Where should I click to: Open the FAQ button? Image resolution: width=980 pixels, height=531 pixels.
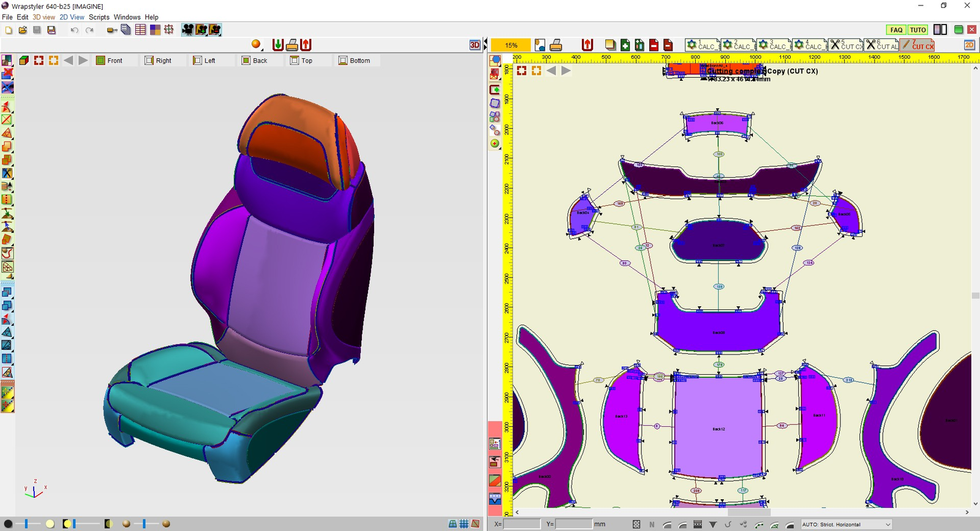(x=896, y=29)
